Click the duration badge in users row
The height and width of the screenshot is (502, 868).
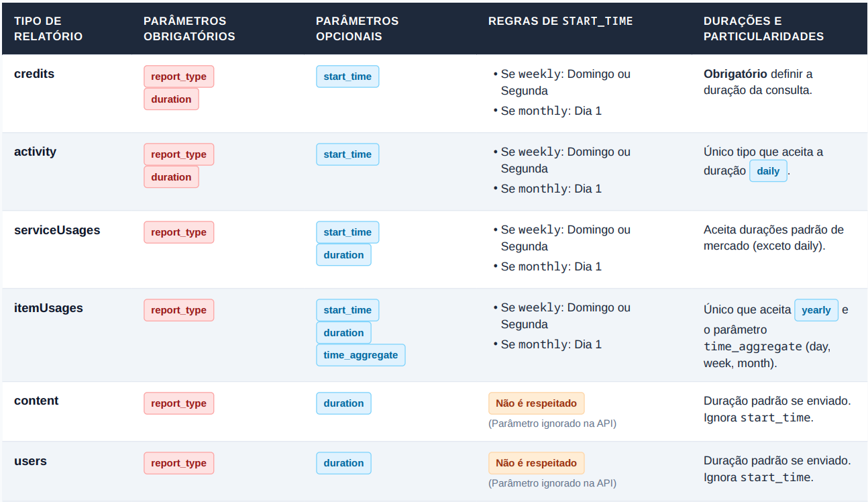[343, 463]
